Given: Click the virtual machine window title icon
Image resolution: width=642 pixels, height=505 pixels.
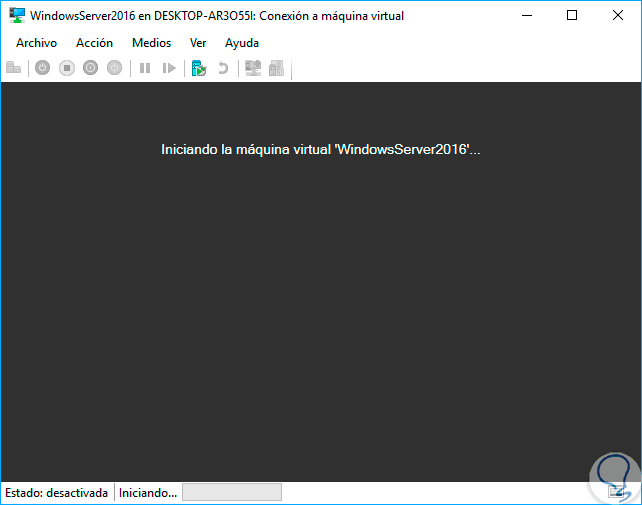Looking at the screenshot, I should click(x=17, y=16).
